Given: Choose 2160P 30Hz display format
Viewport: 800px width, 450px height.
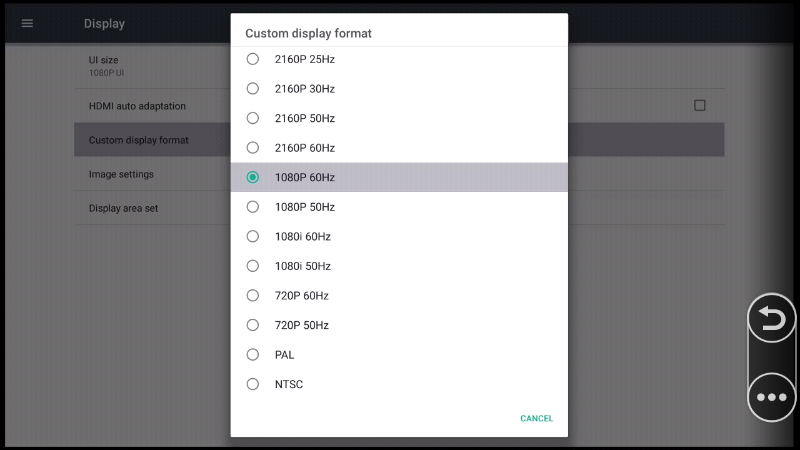Looking at the screenshot, I should pos(253,89).
